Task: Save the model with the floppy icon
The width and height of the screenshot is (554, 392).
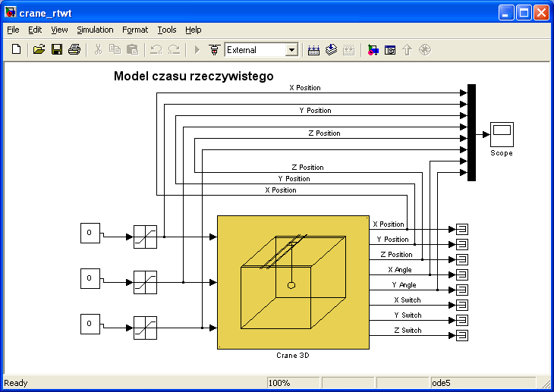Action: (x=56, y=49)
